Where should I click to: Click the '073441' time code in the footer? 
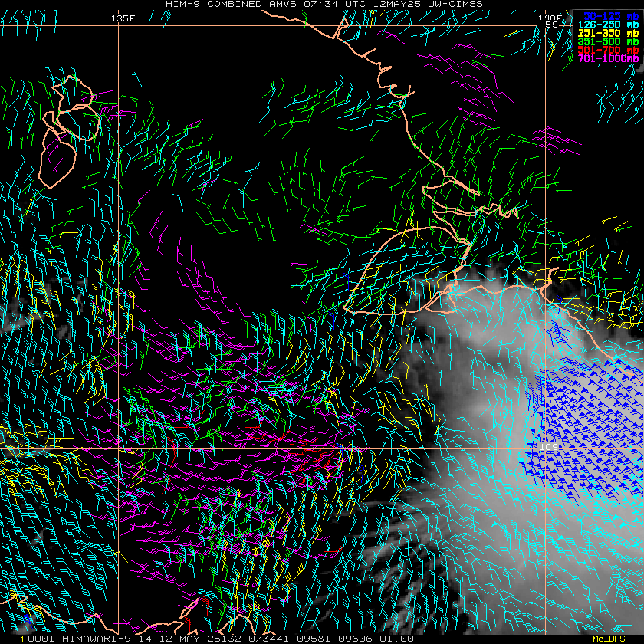click(269, 639)
